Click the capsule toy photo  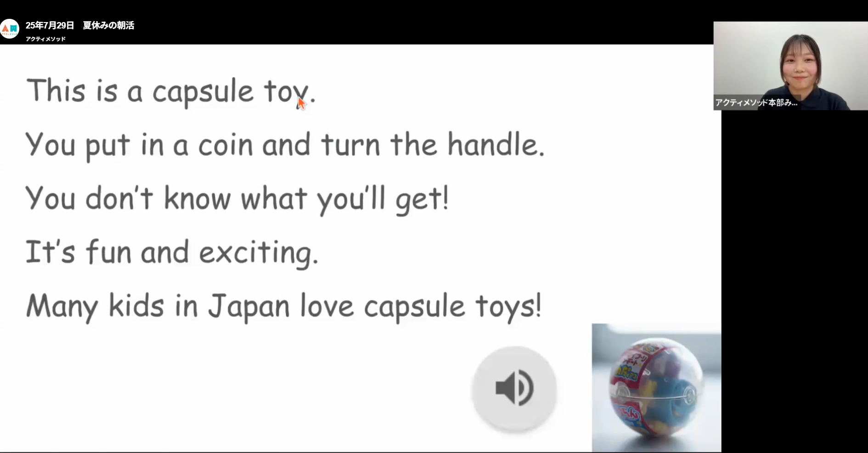[x=656, y=388]
